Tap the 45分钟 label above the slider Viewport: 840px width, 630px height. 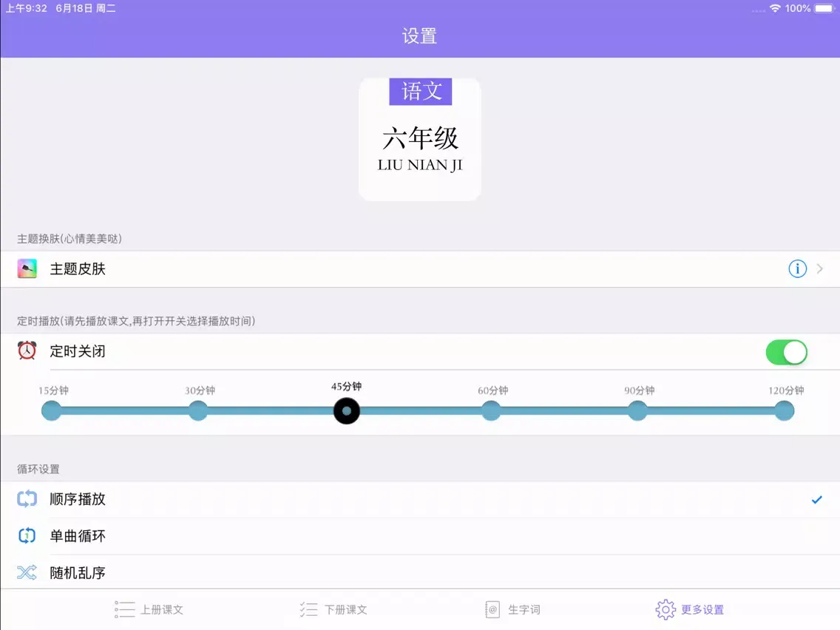(346, 386)
